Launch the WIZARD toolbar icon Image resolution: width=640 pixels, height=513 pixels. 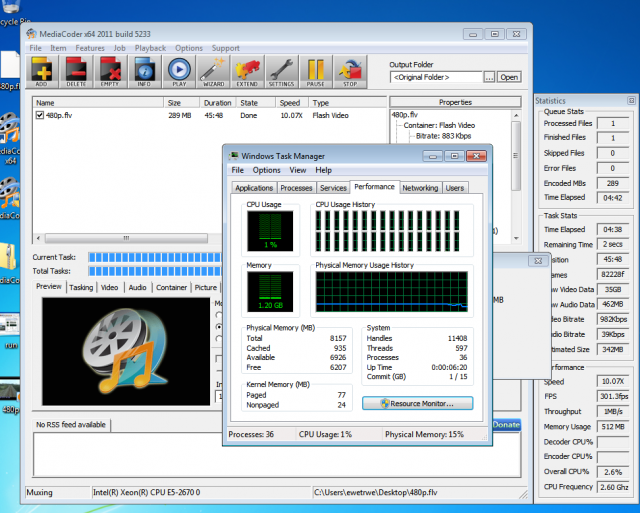coord(213,71)
